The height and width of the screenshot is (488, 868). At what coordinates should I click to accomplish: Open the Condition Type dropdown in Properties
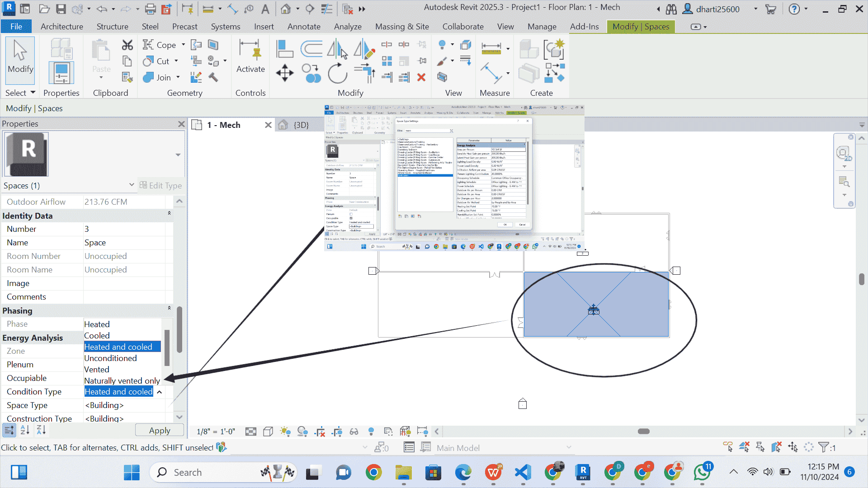pyautogui.click(x=159, y=391)
